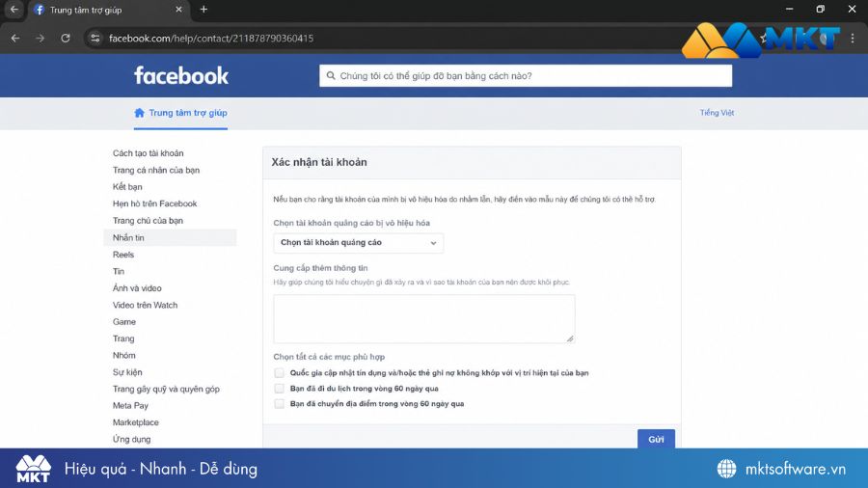This screenshot has height=488, width=868.
Task: Submit the form with Gửi button
Action: [656, 439]
